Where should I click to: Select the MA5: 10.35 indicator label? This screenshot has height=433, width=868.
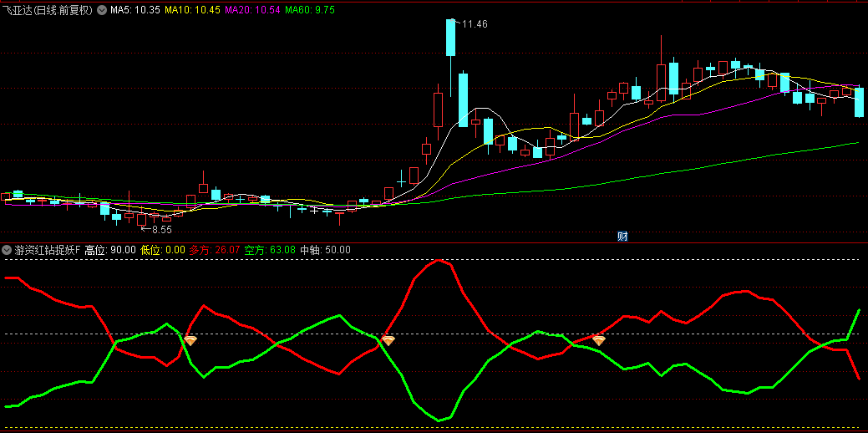(x=135, y=9)
